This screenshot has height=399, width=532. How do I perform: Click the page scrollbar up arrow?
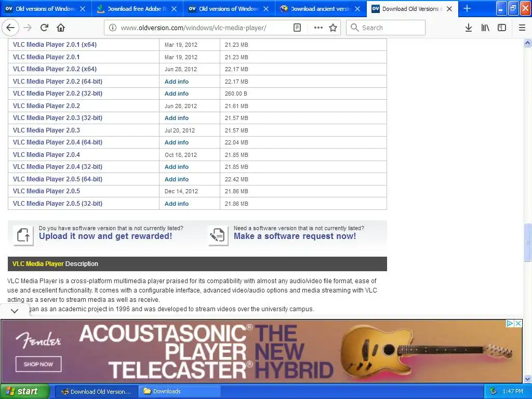coord(527,43)
